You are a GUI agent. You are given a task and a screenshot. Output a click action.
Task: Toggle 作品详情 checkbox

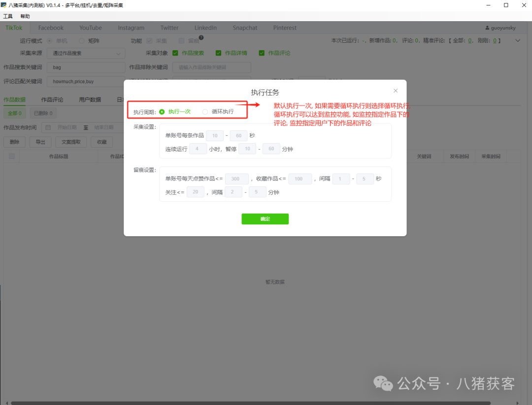click(219, 53)
